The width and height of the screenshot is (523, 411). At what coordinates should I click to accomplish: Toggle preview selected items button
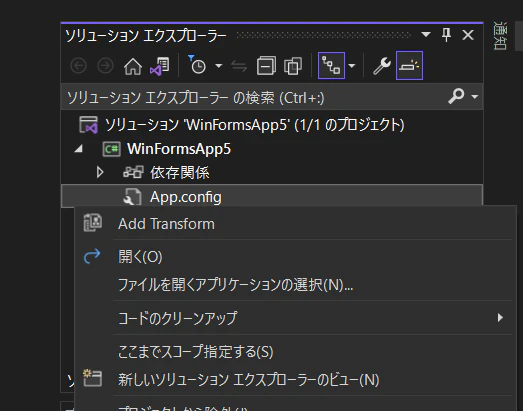409,65
